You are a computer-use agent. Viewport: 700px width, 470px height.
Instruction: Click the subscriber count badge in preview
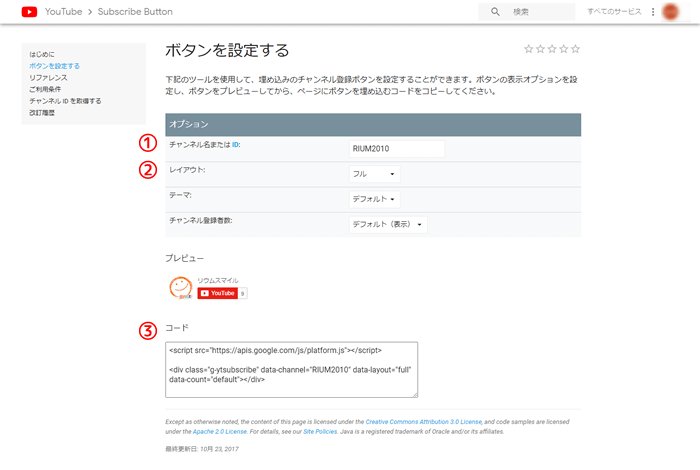point(243,294)
